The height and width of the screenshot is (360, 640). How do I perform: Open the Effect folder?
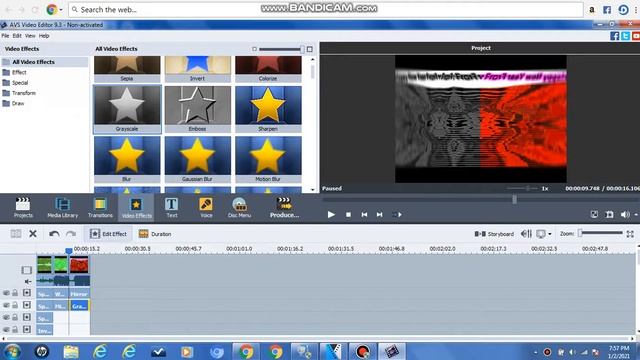[15, 72]
